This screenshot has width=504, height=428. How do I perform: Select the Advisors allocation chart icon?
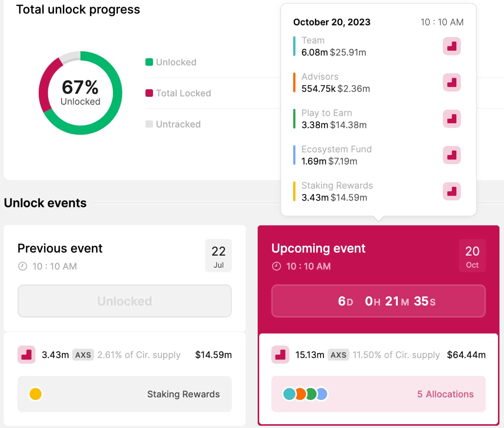452,82
